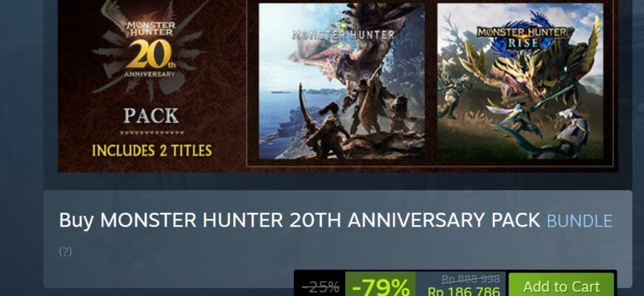Click the PACK heading on the banner
644x296 pixels.
click(x=151, y=116)
